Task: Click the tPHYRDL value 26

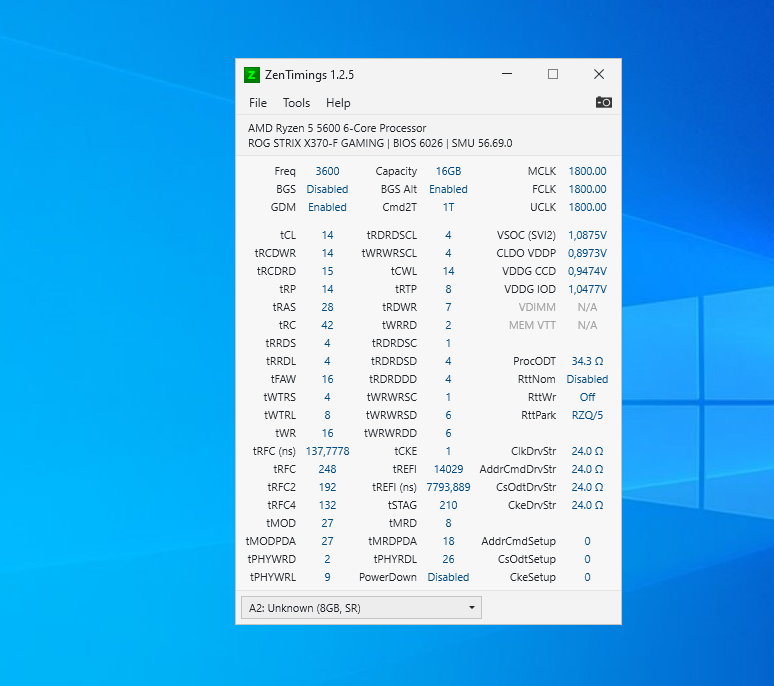Action: pyautogui.click(x=448, y=559)
